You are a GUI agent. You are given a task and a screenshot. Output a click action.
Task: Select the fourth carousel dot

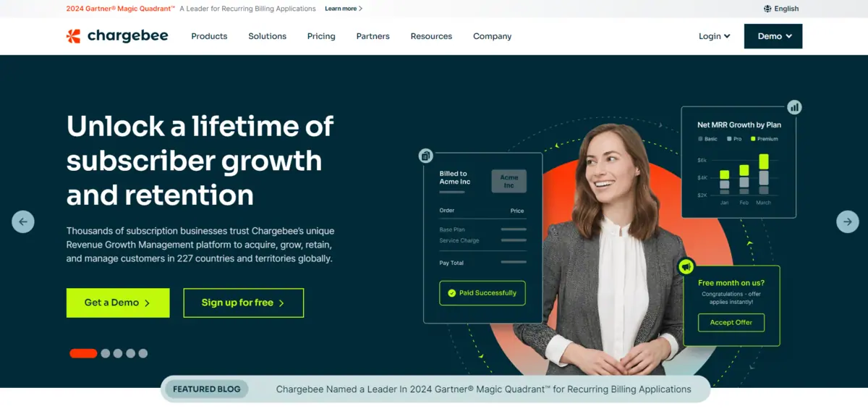pyautogui.click(x=130, y=353)
